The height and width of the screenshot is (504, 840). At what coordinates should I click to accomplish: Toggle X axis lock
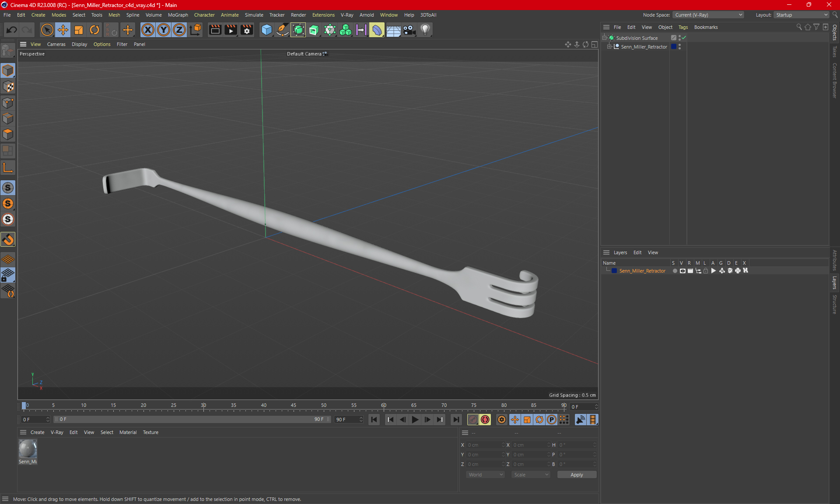tap(148, 30)
